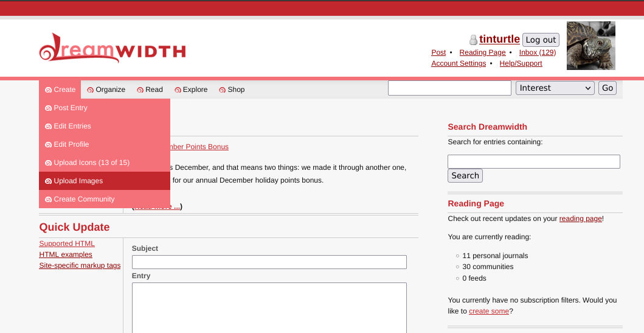Open Supported HTML link
Viewport: 644px width, 333px height.
tap(67, 244)
